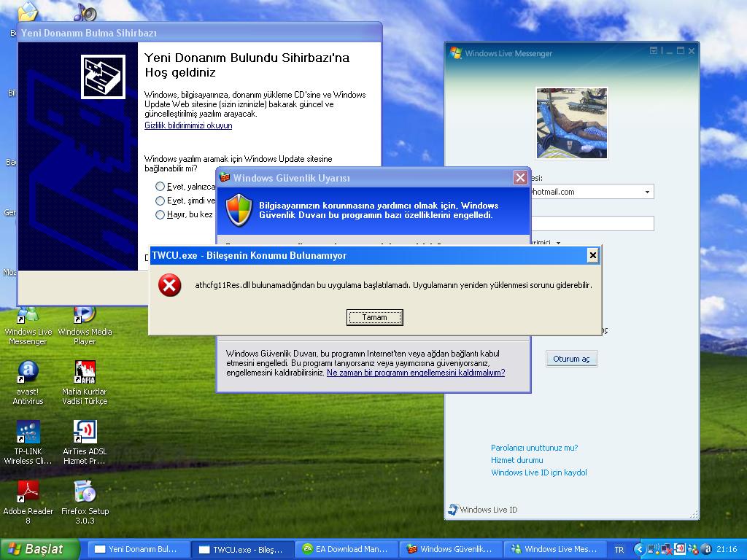Click the taskbar clock showing 21:16
This screenshot has height=560, width=747.
(x=727, y=549)
